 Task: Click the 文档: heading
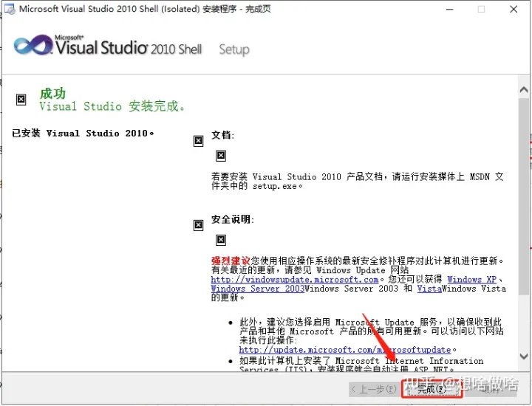223,135
